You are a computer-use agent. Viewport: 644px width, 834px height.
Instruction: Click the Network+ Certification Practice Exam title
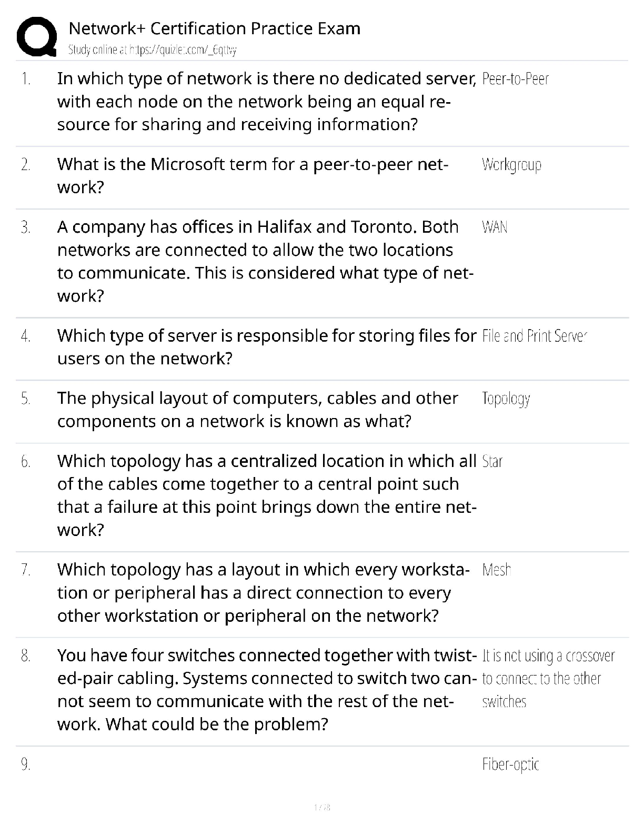pyautogui.click(x=215, y=28)
